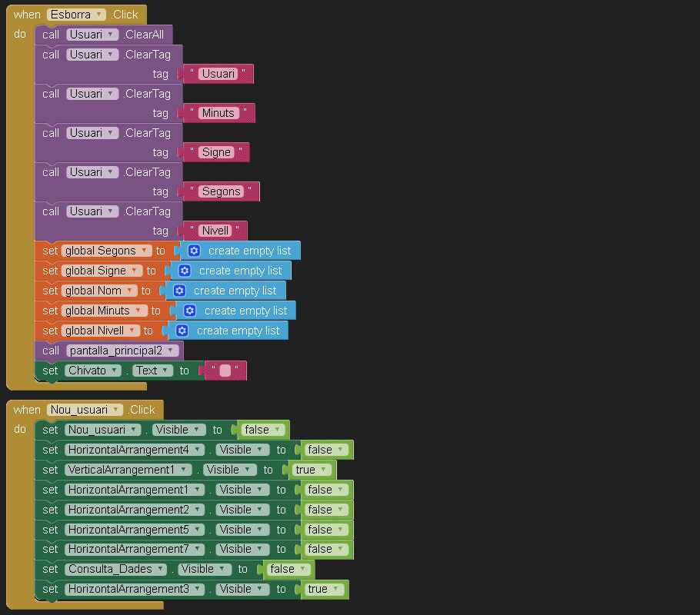Viewport: 700px width, 615px height.
Task: Open Nou_usuari dropdown in when Click event
Action: point(85,410)
